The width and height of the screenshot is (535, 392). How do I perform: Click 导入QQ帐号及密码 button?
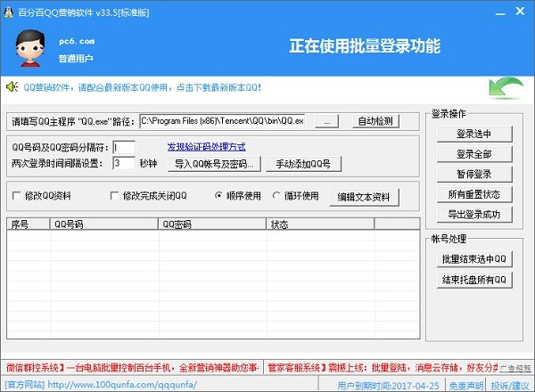pyautogui.click(x=214, y=164)
